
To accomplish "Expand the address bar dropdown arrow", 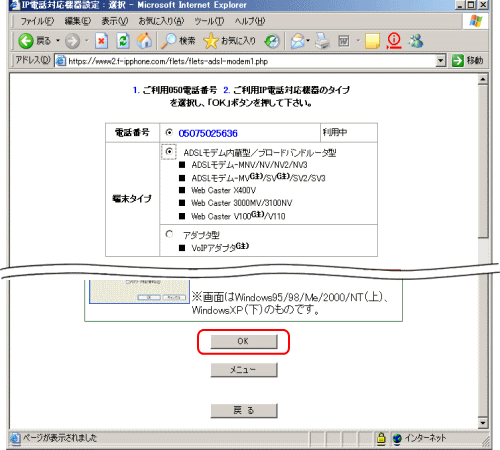I will click(441, 61).
